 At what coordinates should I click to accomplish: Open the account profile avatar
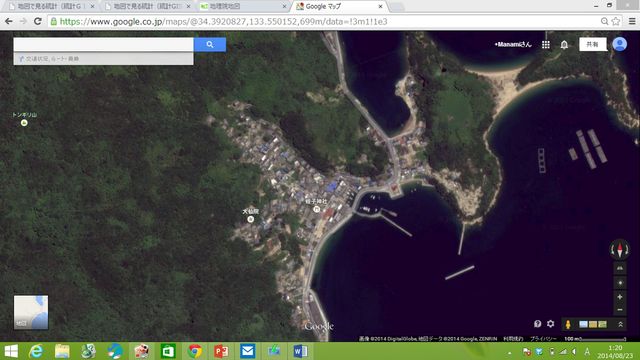(620, 44)
